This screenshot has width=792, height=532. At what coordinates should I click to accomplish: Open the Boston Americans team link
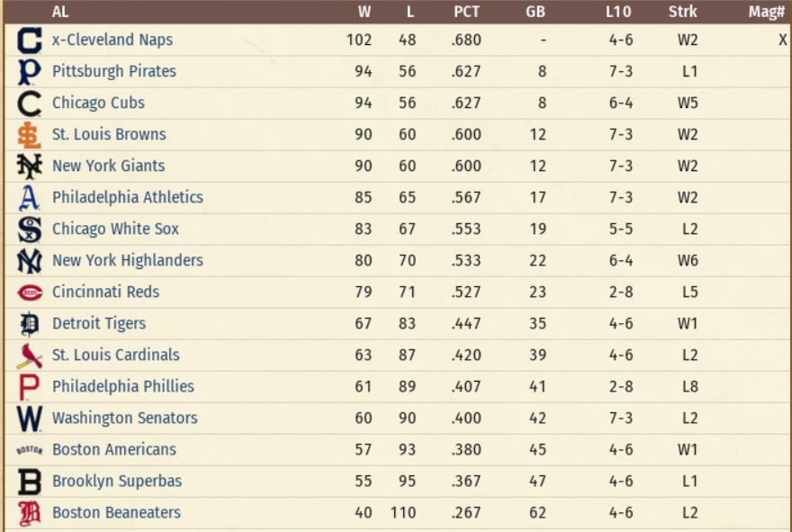(113, 449)
